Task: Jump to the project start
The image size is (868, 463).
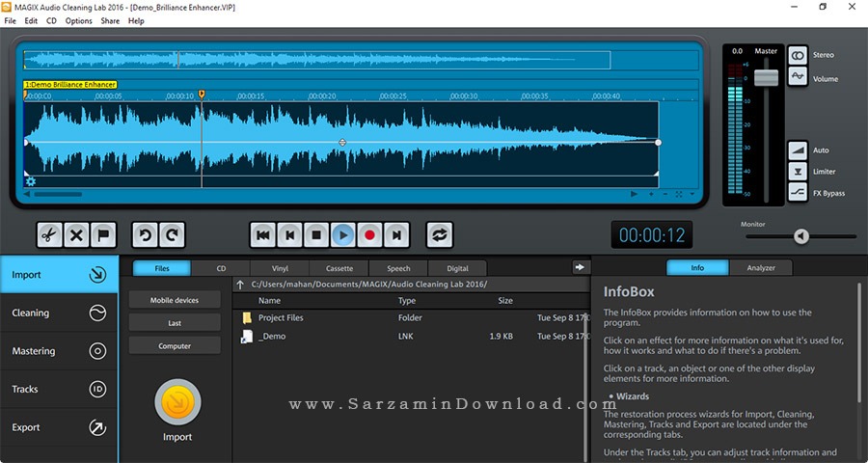Action: pyautogui.click(x=263, y=235)
